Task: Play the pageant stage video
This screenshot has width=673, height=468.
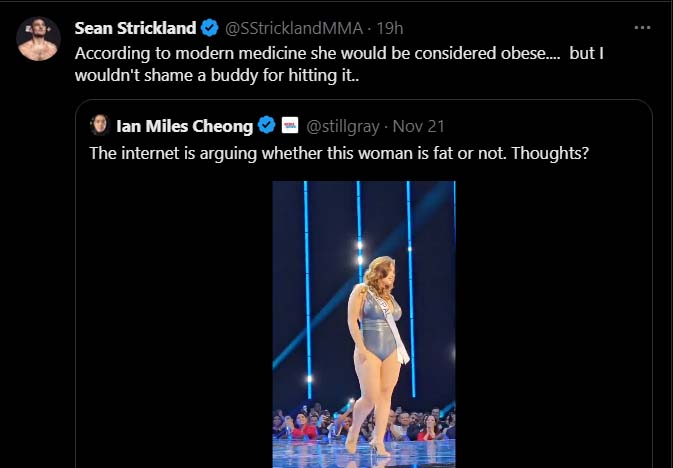Action: [364, 324]
